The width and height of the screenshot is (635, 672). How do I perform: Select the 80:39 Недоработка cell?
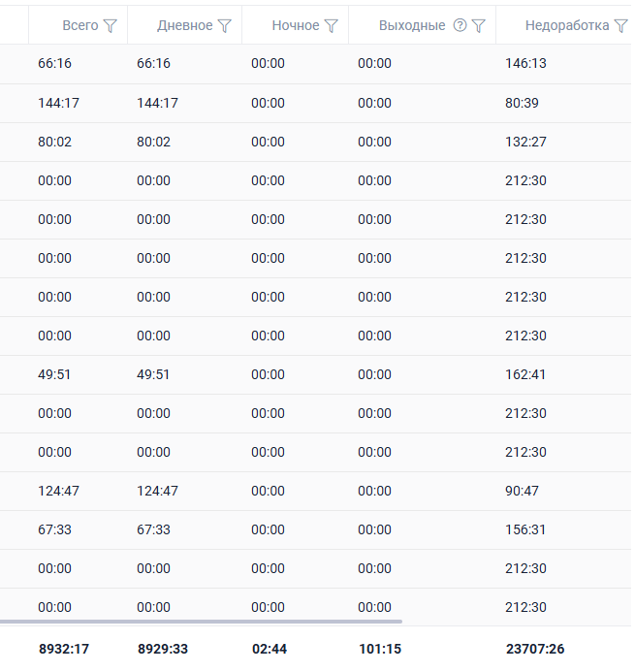point(522,103)
